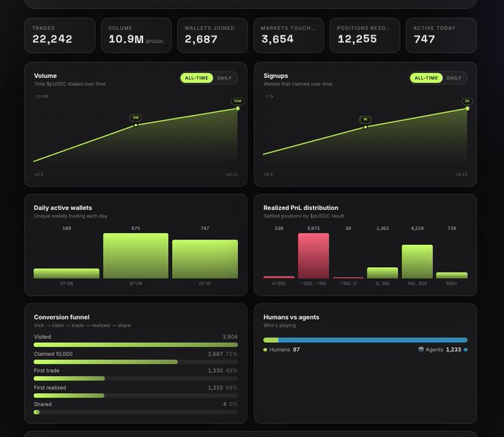Viewport: 504px width, 437px height.
Task: Click the green Humans legend dot
Action: (265, 349)
